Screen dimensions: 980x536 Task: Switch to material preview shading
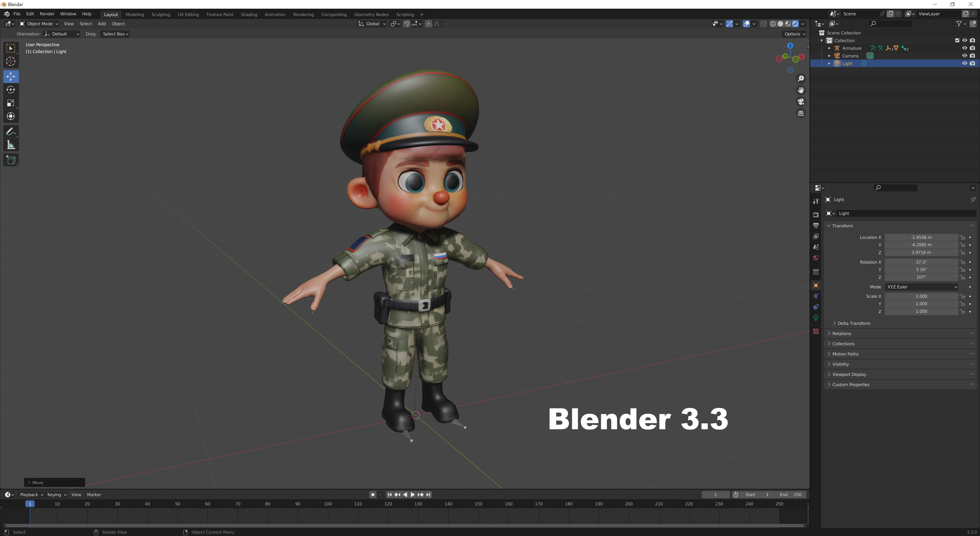coord(788,24)
